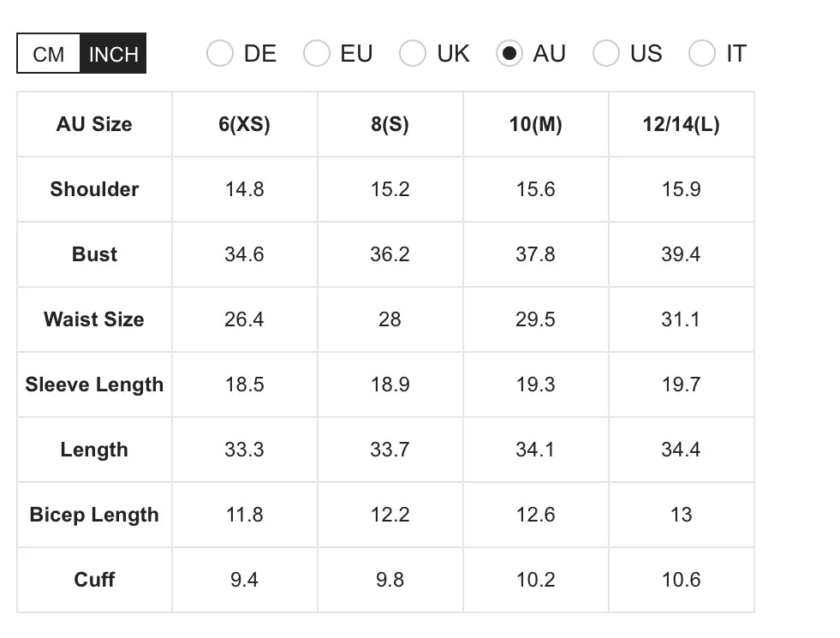840x638 pixels.
Task: Select the 10(M) size column header
Action: click(x=535, y=124)
